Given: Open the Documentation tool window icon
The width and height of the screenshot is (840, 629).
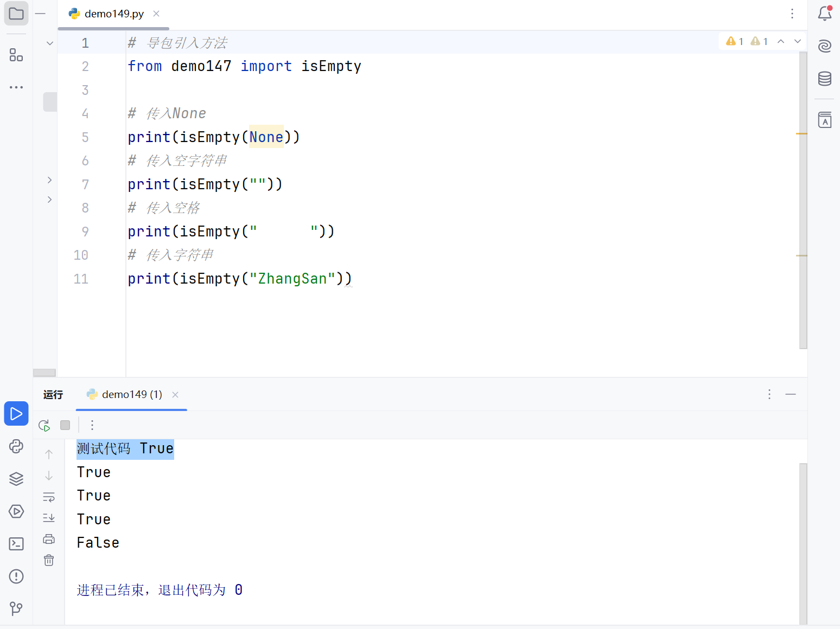Looking at the screenshot, I should coord(825,120).
